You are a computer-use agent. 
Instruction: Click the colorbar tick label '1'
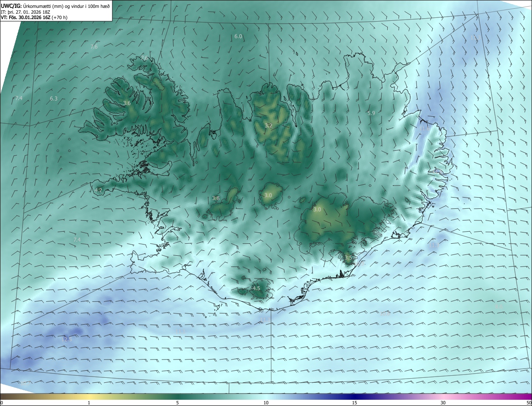click(89, 403)
